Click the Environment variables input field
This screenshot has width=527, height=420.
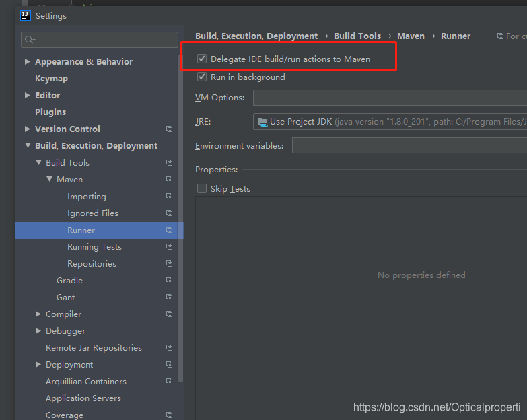pyautogui.click(x=409, y=145)
